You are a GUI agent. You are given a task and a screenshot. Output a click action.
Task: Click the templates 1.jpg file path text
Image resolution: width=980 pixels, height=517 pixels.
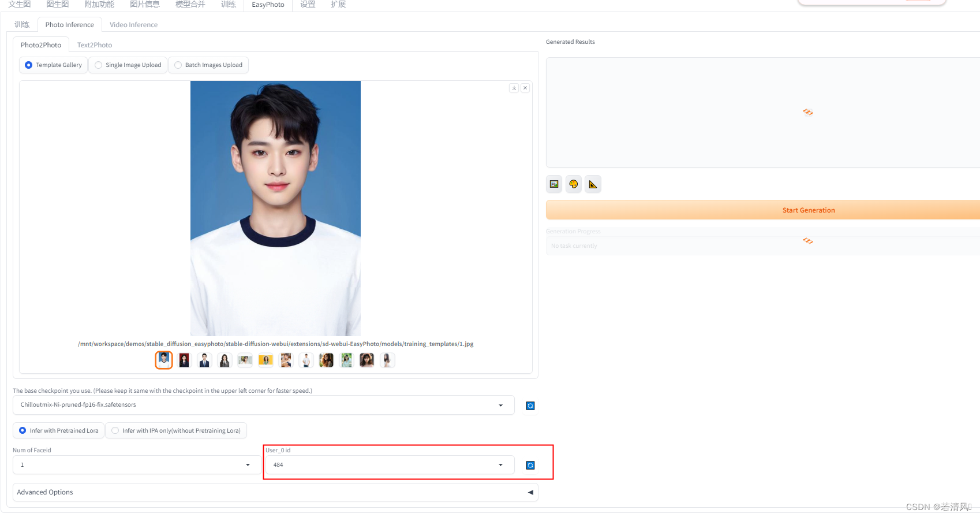tap(275, 344)
